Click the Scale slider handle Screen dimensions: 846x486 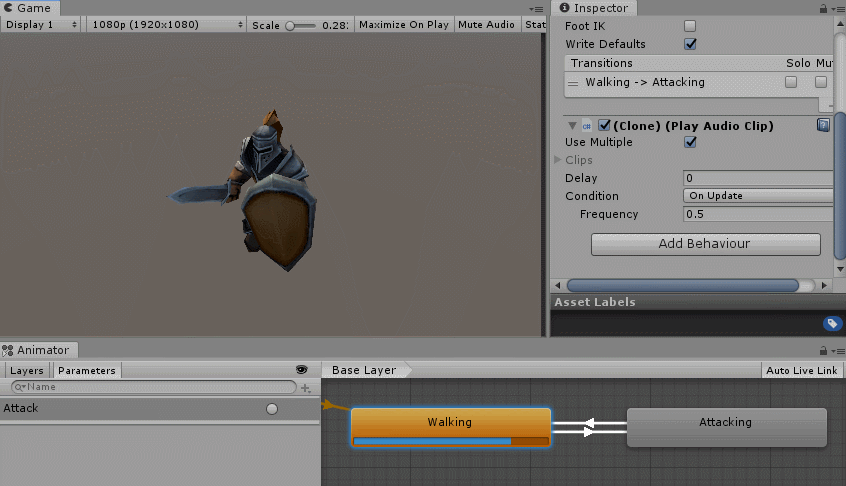pos(290,26)
